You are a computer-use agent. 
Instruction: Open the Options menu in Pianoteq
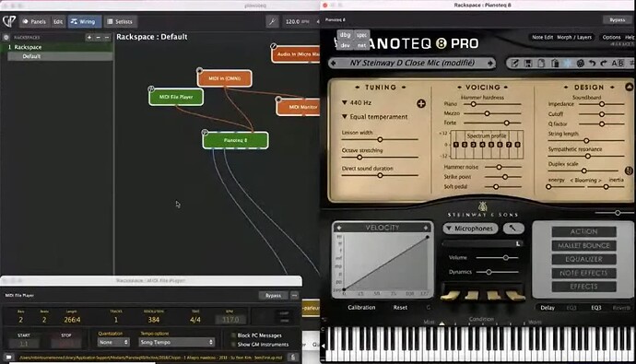click(x=611, y=37)
